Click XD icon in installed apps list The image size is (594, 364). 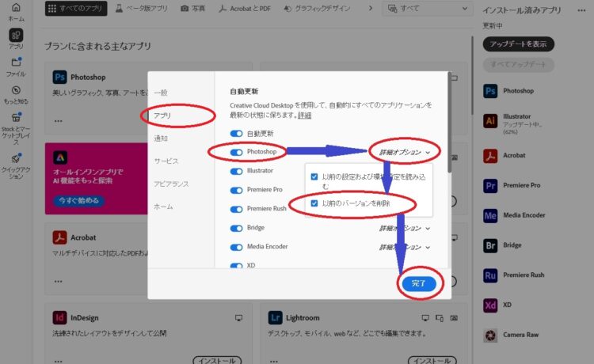click(490, 305)
